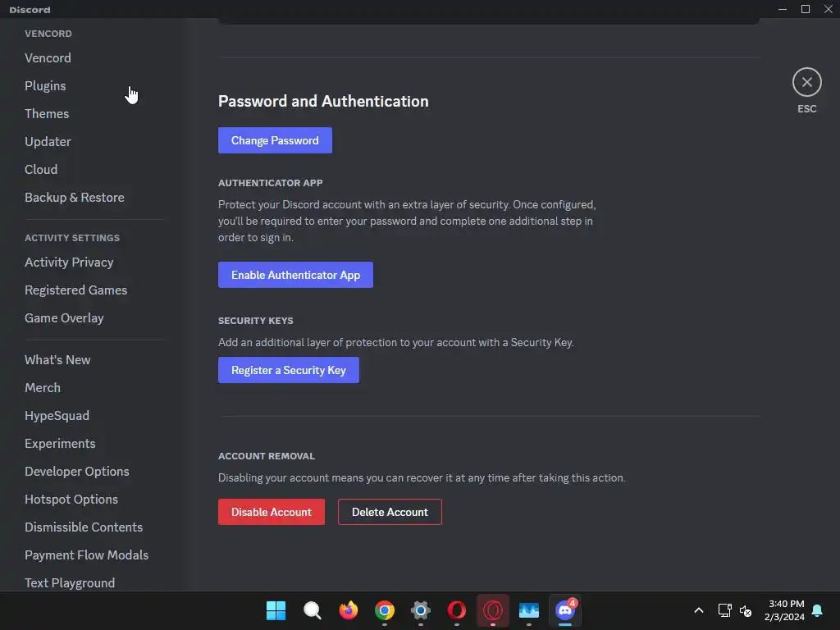Open Dismissible Contents in sidebar
Screen dimensions: 840x630
click(84, 527)
